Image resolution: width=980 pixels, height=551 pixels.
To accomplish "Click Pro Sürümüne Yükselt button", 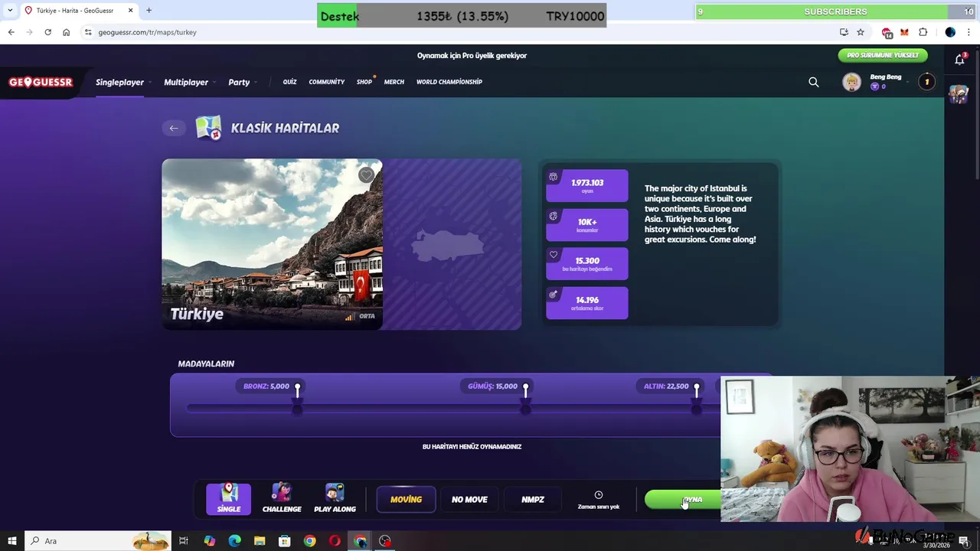I will click(883, 55).
